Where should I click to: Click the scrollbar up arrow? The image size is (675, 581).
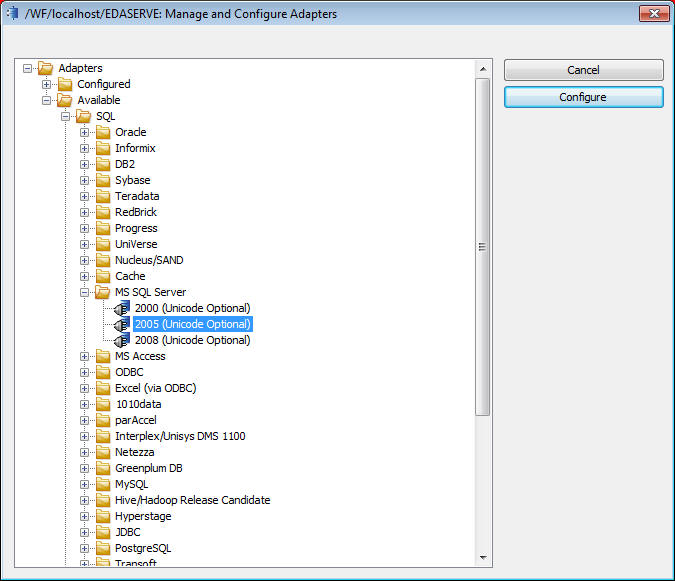click(483, 69)
